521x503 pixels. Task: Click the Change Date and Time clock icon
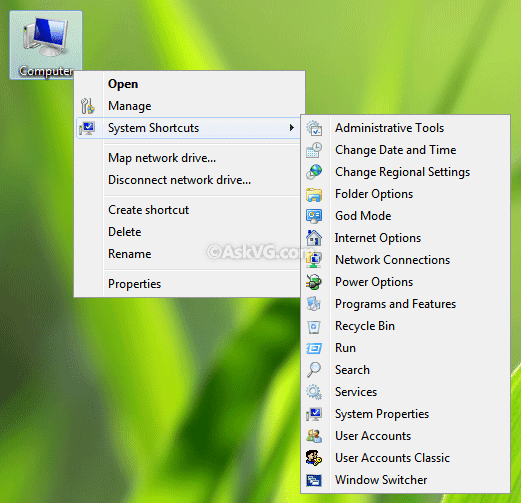(314, 150)
